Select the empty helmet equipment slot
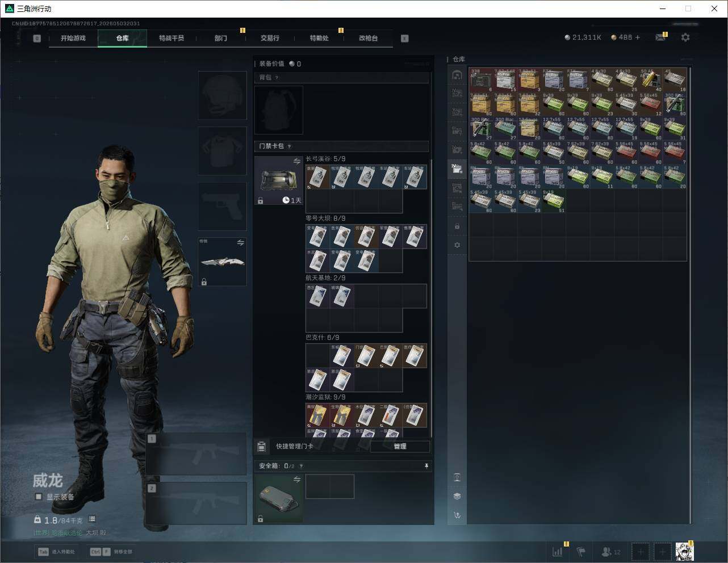The width and height of the screenshot is (728, 563). tap(222, 95)
